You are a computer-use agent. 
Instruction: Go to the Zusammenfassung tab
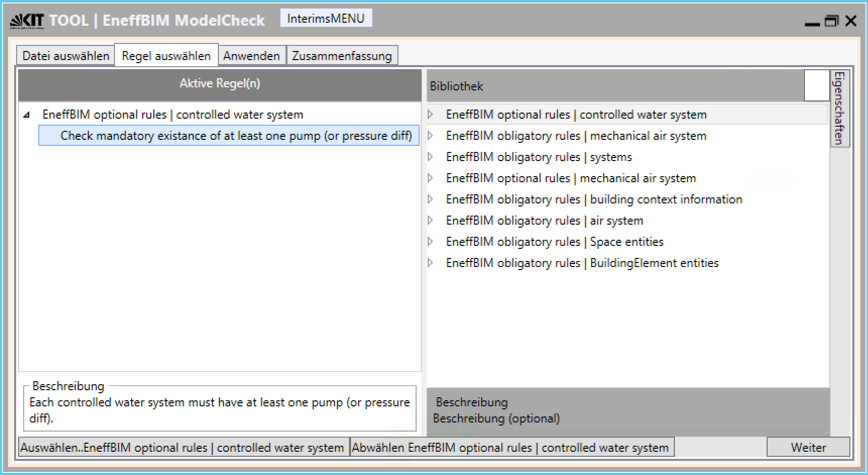click(342, 56)
